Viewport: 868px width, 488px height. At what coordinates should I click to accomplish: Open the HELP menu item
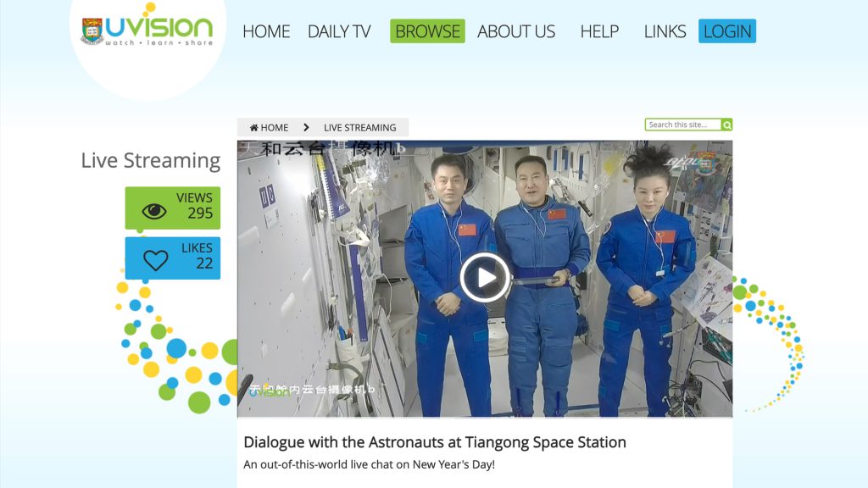tap(599, 31)
